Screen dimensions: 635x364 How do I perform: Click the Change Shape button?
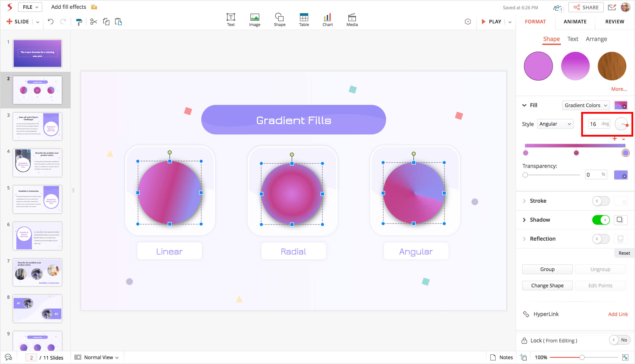pyautogui.click(x=547, y=286)
